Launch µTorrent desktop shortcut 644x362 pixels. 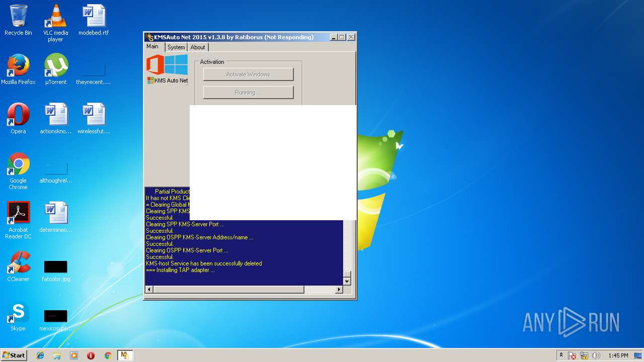[55, 69]
